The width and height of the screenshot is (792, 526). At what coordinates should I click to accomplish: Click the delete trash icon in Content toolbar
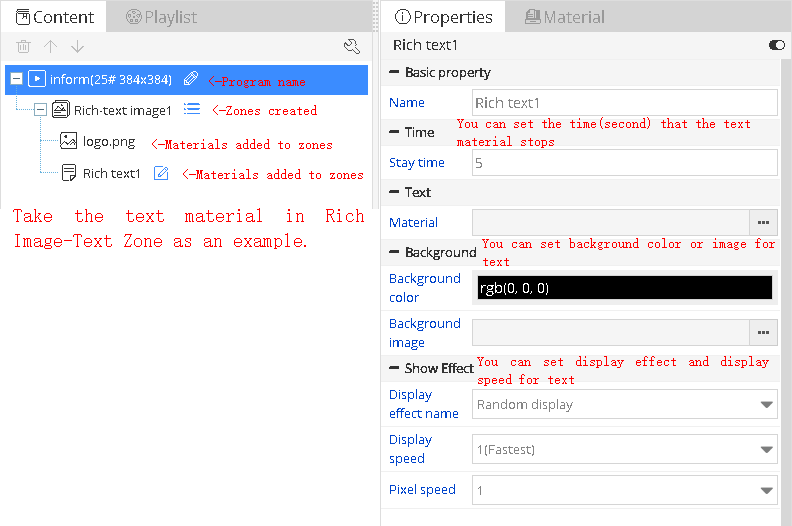coord(23,46)
